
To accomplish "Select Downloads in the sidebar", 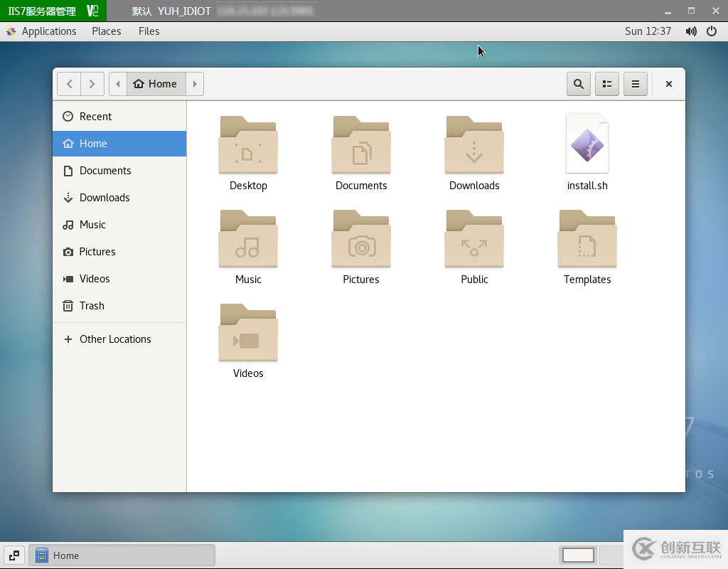I will (119, 198).
